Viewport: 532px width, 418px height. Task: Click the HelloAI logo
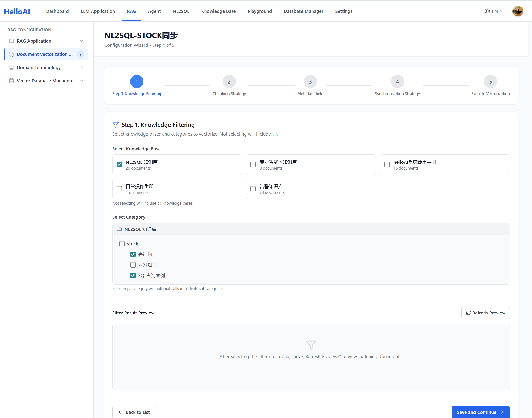click(17, 11)
